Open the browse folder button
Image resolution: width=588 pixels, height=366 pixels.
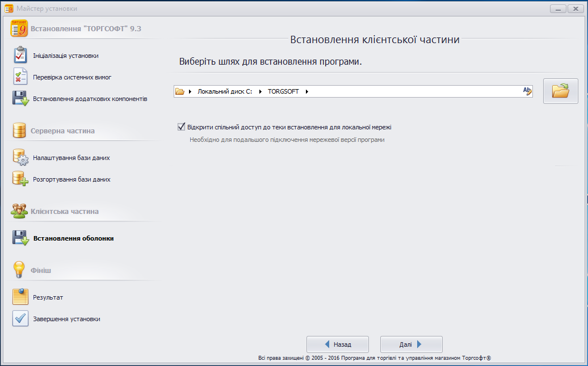pos(560,91)
